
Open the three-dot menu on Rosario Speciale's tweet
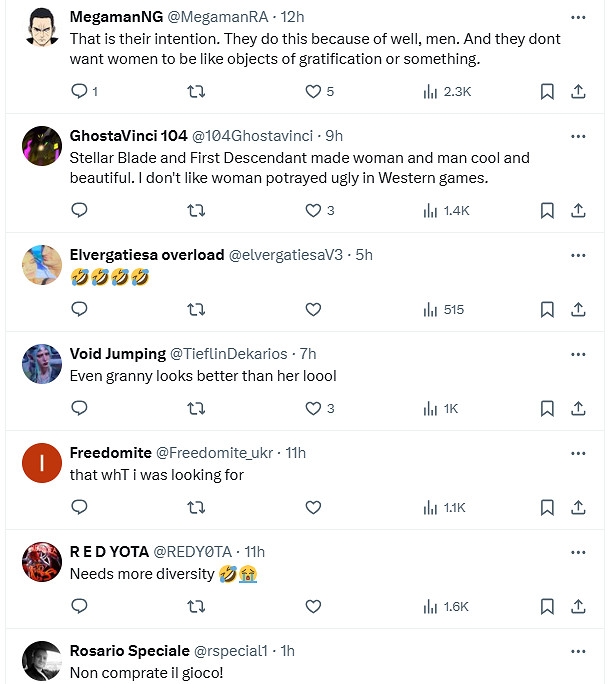click(x=578, y=651)
